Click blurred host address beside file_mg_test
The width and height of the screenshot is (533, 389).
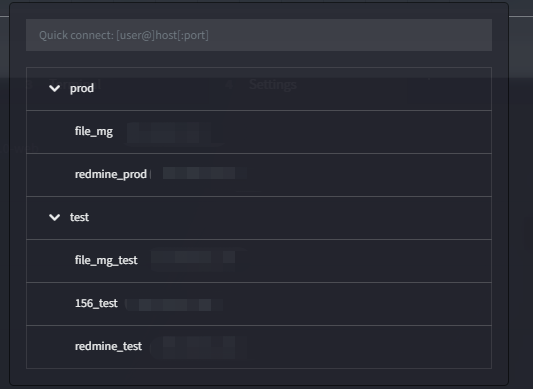click(x=198, y=261)
